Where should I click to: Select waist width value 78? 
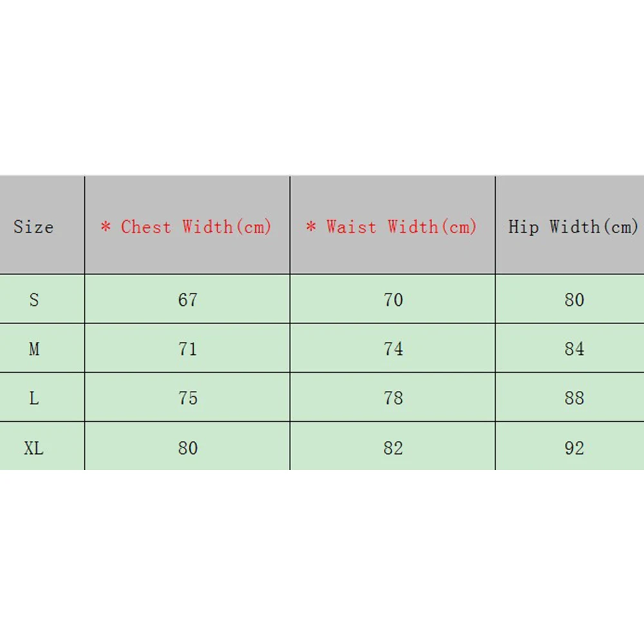393,399
